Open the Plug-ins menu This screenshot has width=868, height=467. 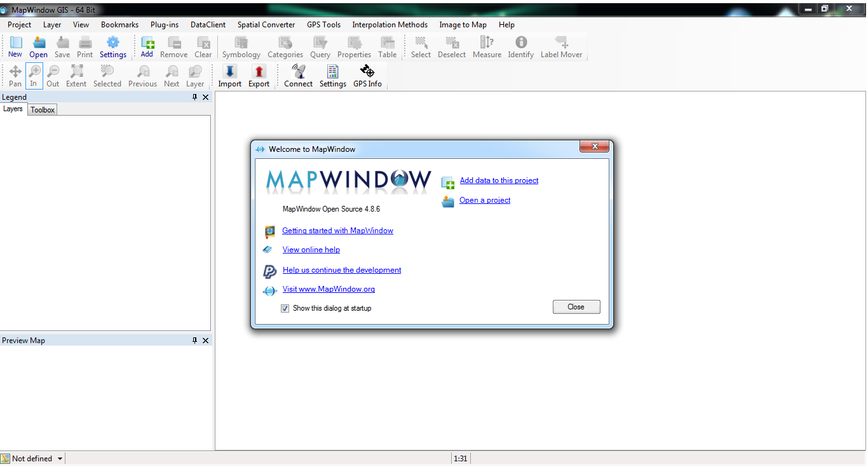pyautogui.click(x=164, y=25)
